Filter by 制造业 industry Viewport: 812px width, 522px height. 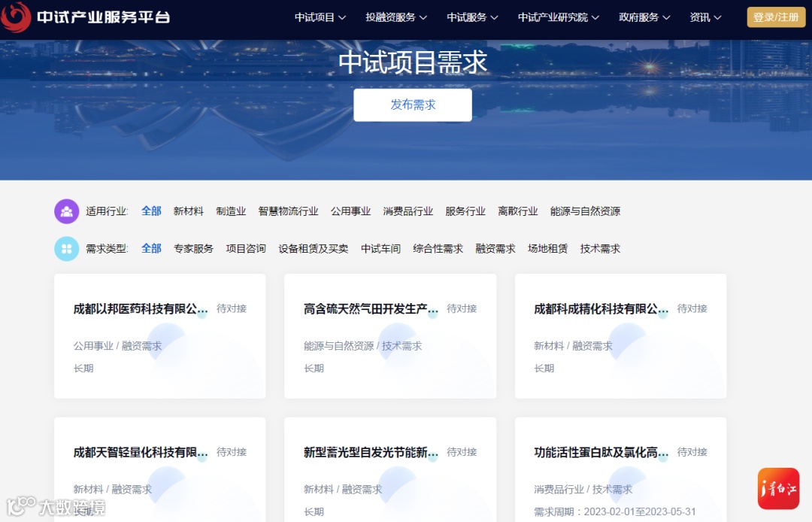[x=231, y=211]
